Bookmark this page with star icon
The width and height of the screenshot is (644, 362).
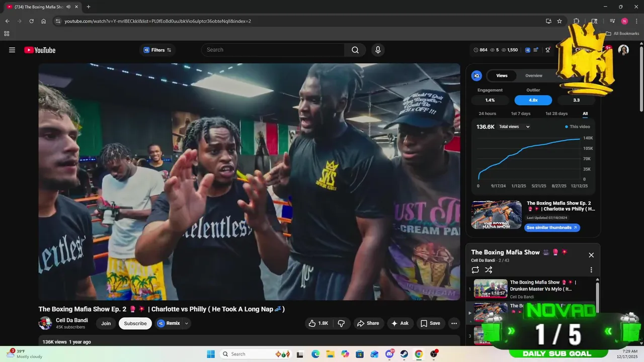pos(559,21)
